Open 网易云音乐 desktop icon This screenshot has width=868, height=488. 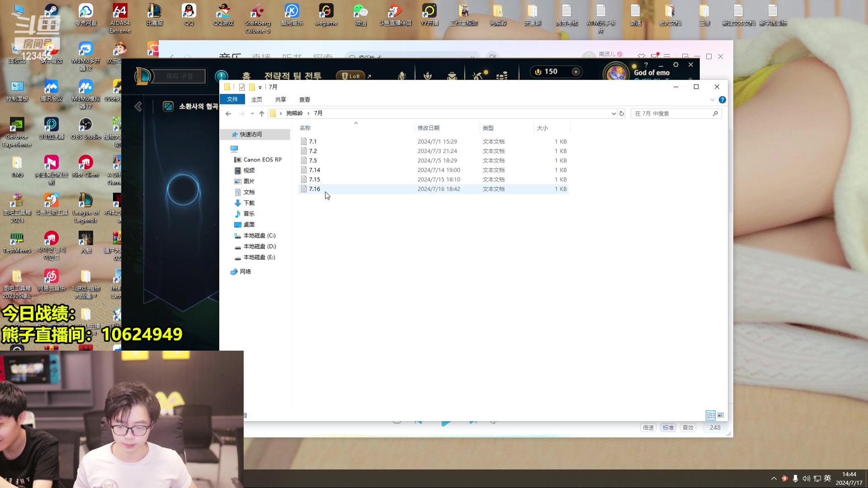click(x=51, y=280)
